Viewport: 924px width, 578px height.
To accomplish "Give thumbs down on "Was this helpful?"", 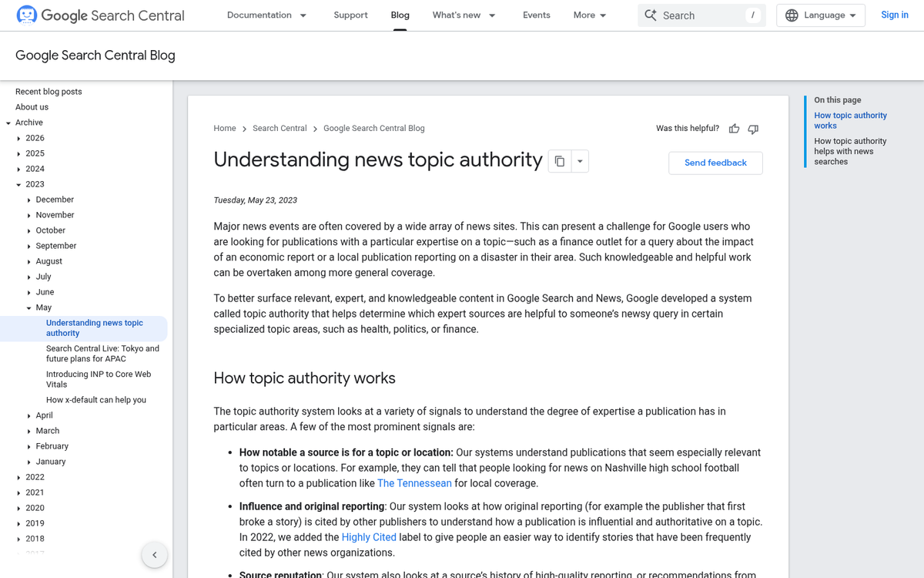I will (x=753, y=129).
